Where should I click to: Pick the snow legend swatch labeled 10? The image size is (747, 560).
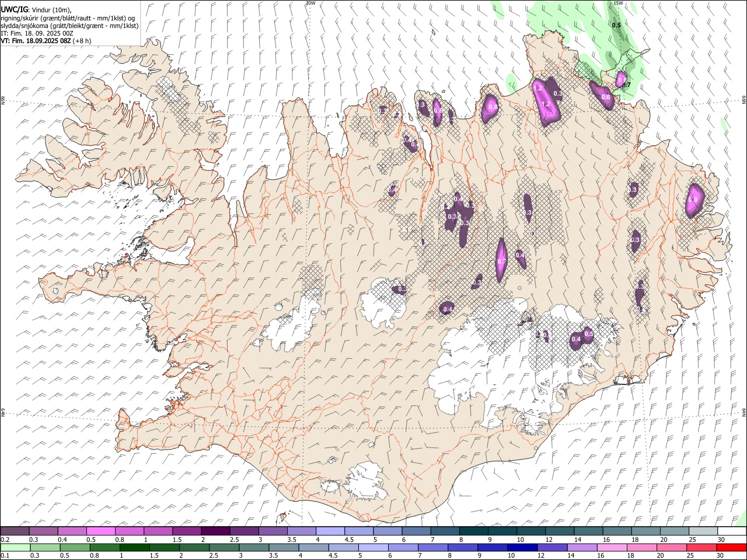pyautogui.click(x=530, y=531)
